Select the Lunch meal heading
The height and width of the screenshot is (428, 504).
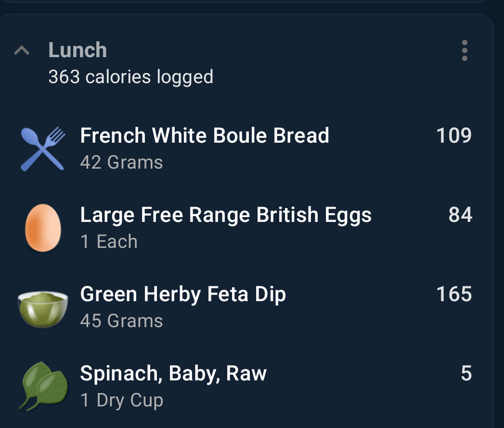coord(78,50)
